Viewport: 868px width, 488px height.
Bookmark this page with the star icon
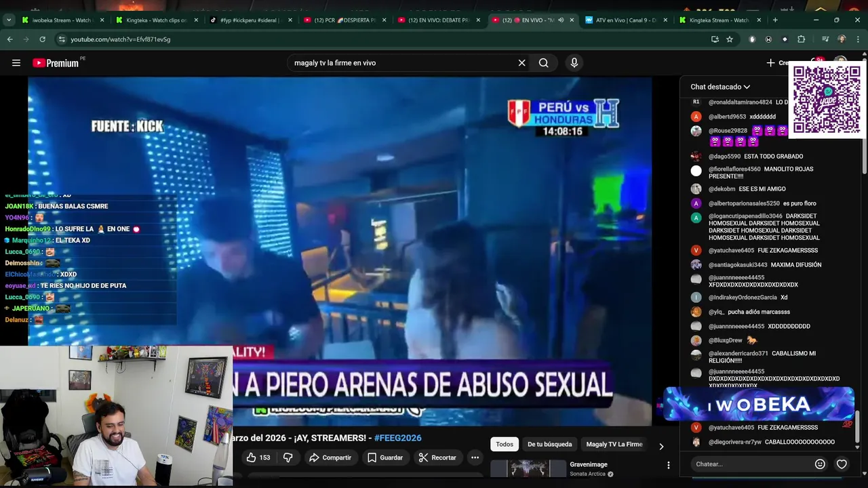pos(730,39)
